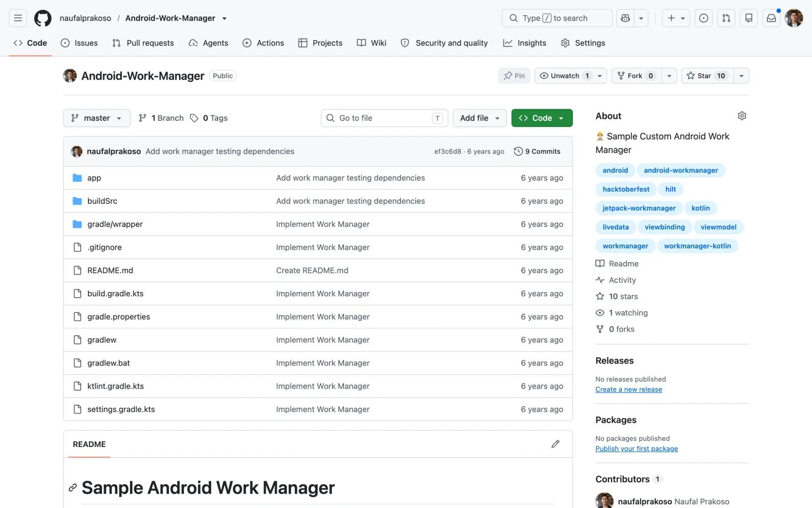The height and width of the screenshot is (508, 812).
Task: Open the Actions tab
Action: (263, 43)
